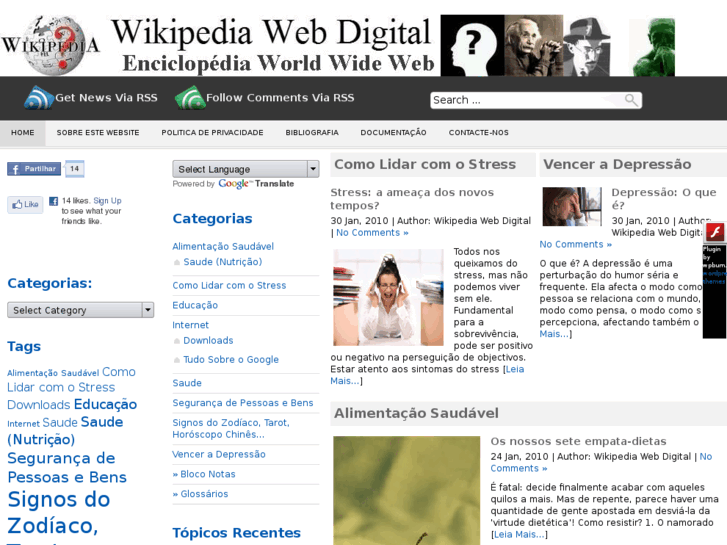Open the BIBLIOGRAFIA menu item
Screen dimensions: 727x545
[x=312, y=133]
